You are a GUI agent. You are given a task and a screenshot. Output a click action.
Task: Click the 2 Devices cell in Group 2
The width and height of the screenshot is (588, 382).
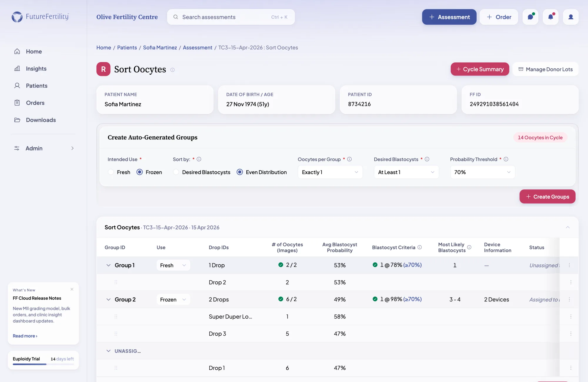497,299
